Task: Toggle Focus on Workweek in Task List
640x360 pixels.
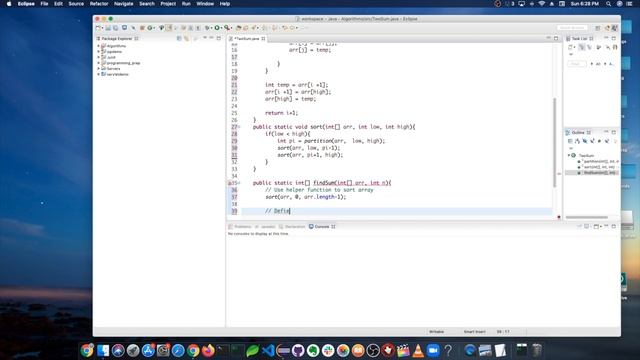Action: point(599,47)
